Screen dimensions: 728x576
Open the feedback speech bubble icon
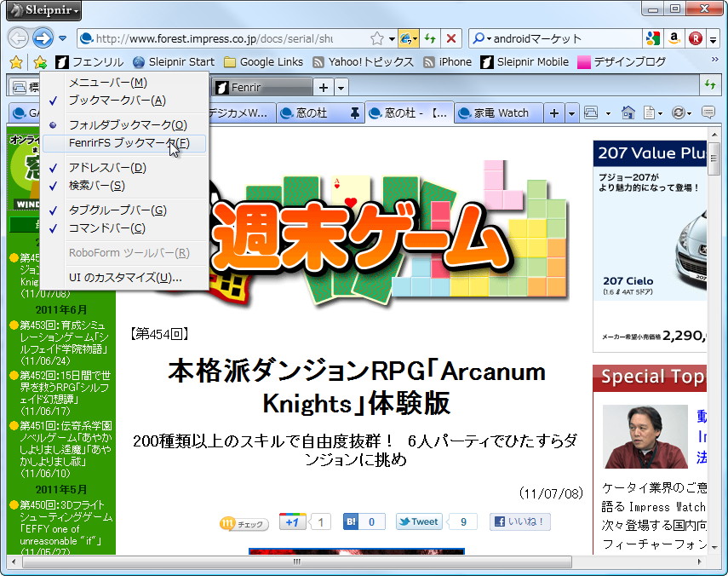[708, 112]
